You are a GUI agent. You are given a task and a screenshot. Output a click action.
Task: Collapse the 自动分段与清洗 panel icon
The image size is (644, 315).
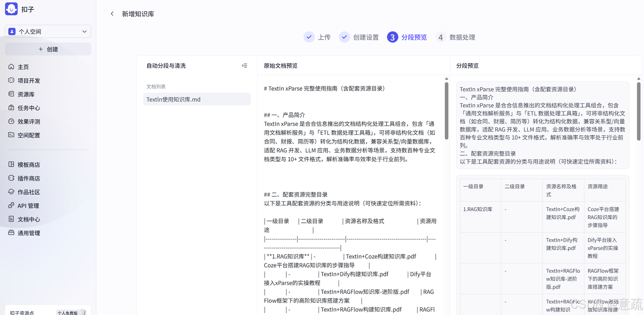point(244,66)
